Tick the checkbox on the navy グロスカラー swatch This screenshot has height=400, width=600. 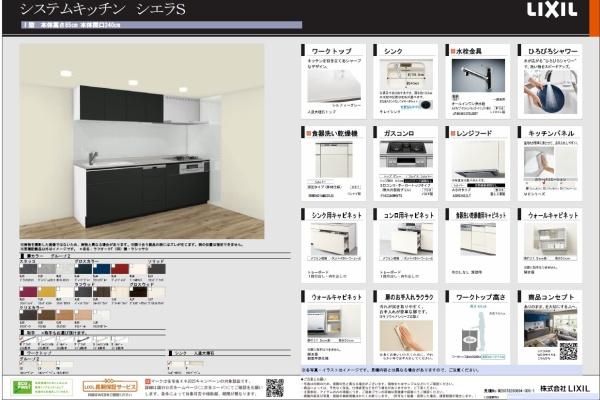click(77, 266)
